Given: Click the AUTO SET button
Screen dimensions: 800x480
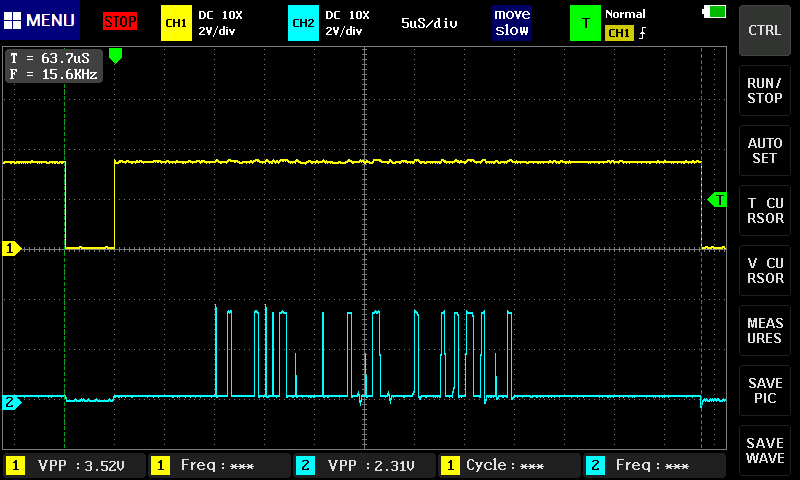Looking at the screenshot, I should pos(764,150).
